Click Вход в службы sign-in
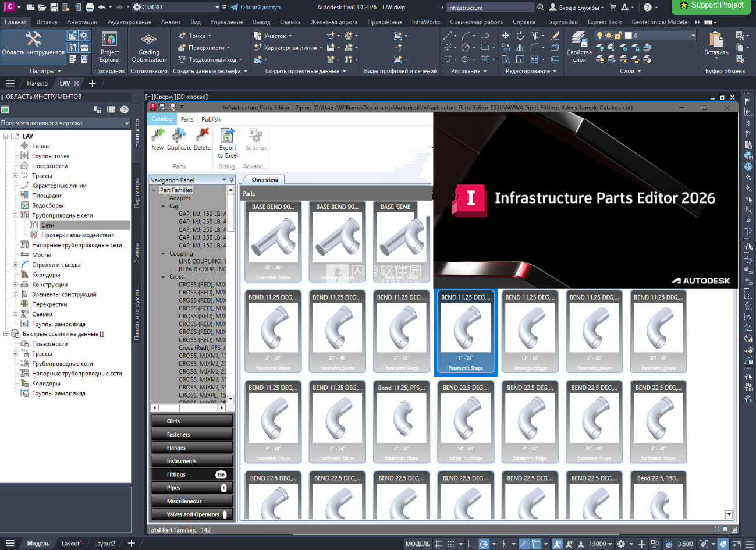 pyautogui.click(x=575, y=8)
